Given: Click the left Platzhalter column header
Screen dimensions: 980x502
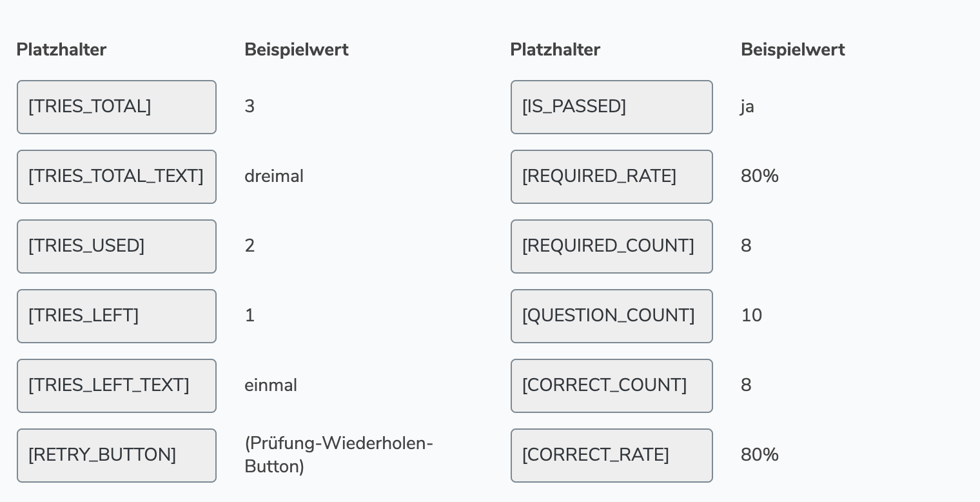Looking at the screenshot, I should coord(61,50).
